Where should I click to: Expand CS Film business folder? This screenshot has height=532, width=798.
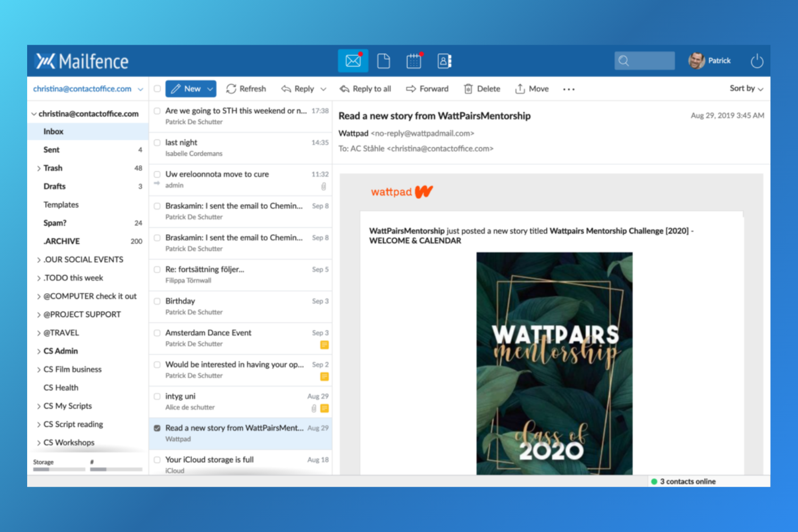pyautogui.click(x=39, y=370)
